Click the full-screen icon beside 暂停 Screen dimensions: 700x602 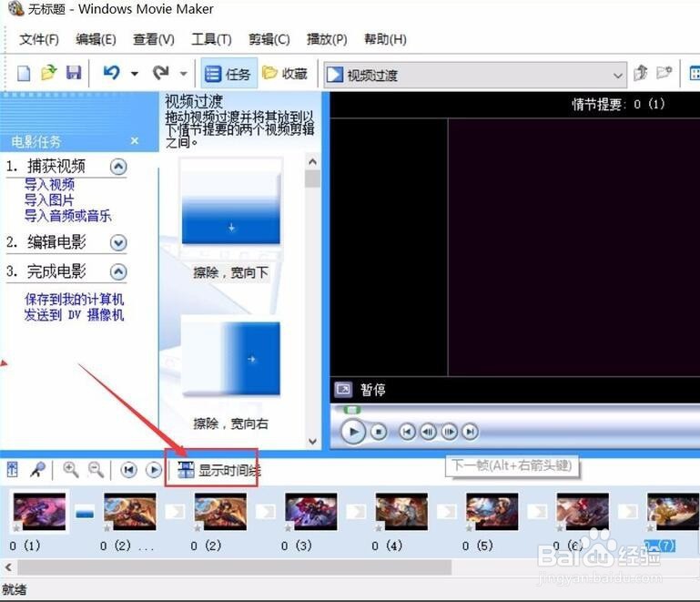click(343, 390)
